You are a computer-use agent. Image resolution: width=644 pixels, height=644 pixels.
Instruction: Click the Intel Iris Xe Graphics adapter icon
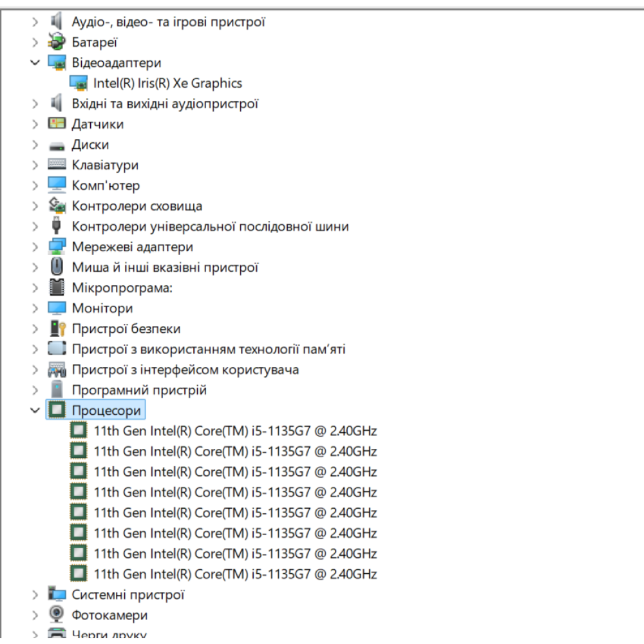click(x=78, y=83)
